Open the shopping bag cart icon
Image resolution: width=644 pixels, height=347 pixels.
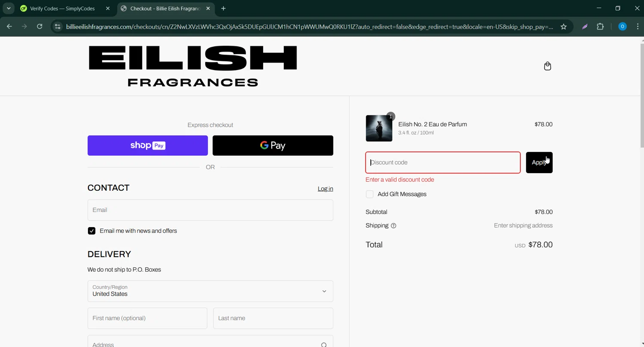(547, 66)
